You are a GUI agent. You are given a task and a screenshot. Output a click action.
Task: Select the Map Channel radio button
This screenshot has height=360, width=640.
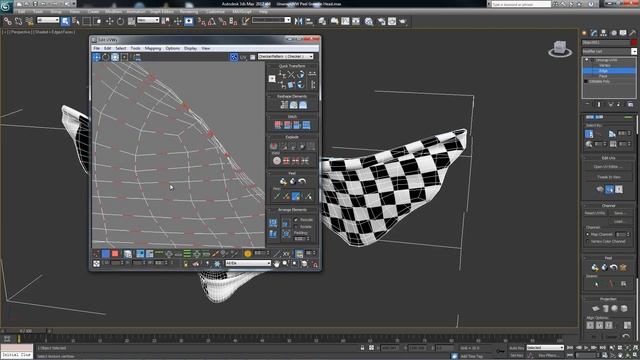(588, 234)
